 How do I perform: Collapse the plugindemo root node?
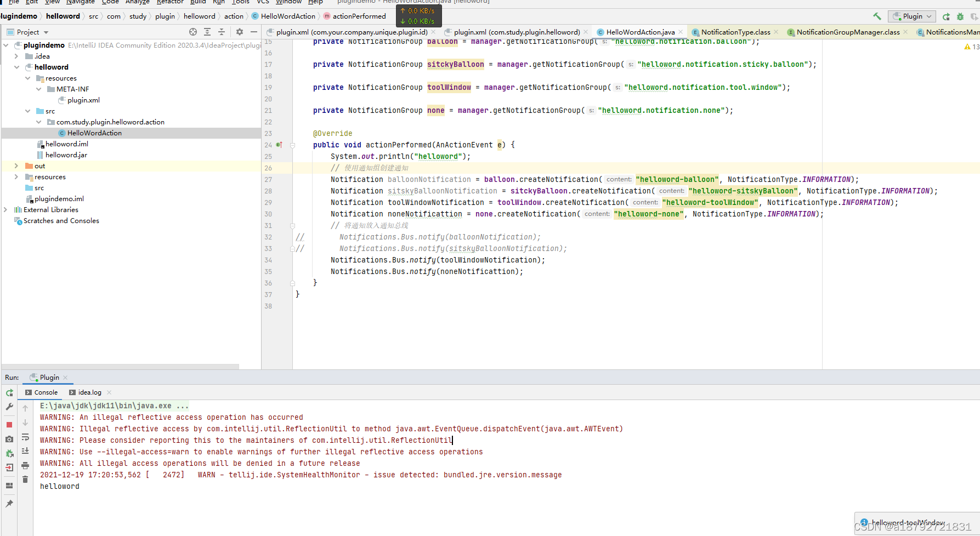(6, 45)
